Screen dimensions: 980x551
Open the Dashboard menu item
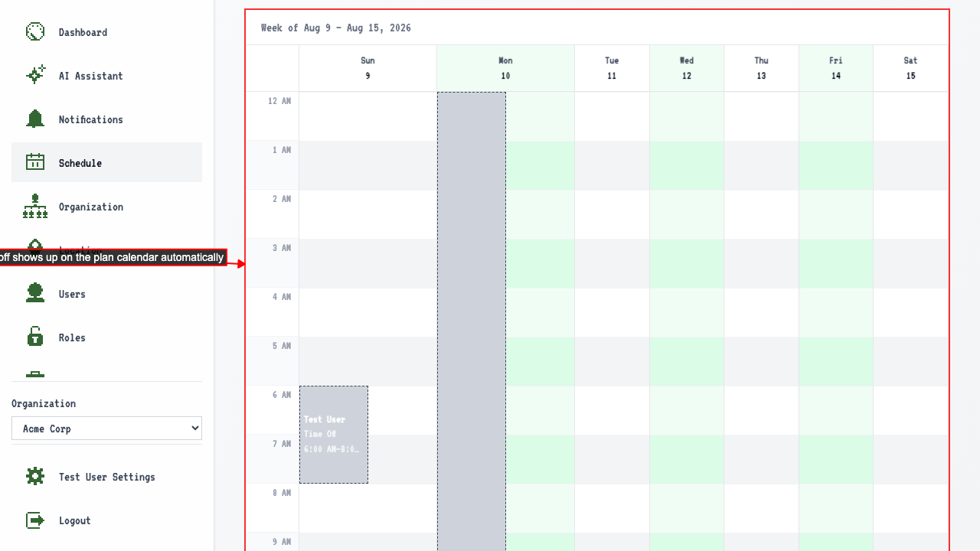pyautogui.click(x=106, y=32)
